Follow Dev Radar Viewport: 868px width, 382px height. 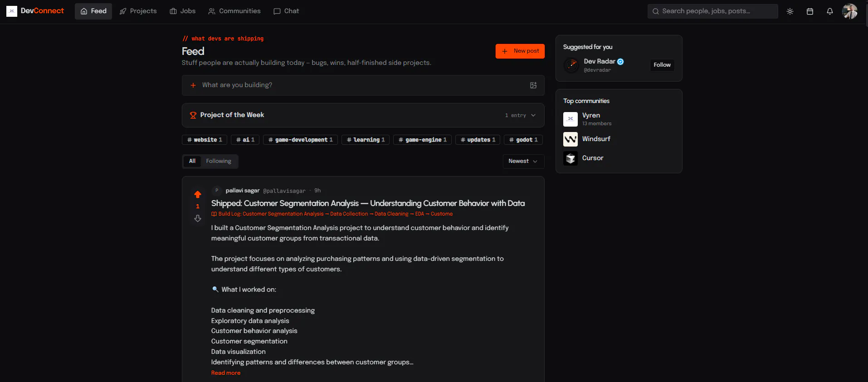(662, 65)
